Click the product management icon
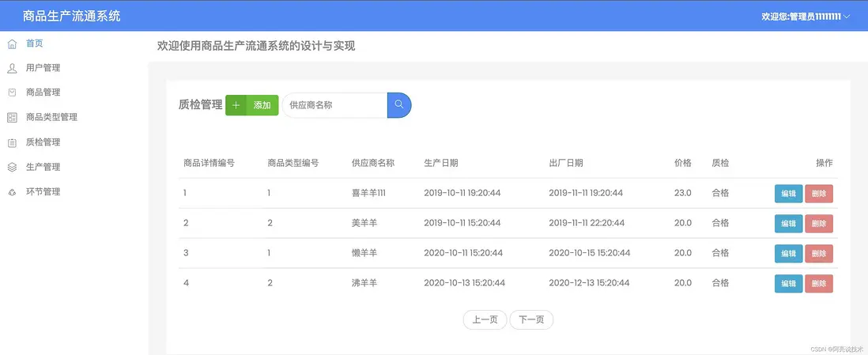Image resolution: width=868 pixels, height=355 pixels. pyautogui.click(x=12, y=93)
